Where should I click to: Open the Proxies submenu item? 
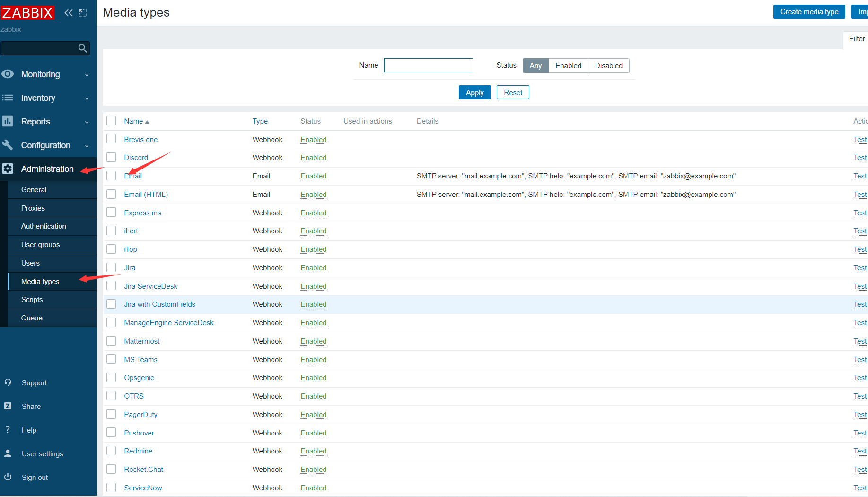[x=52, y=208]
